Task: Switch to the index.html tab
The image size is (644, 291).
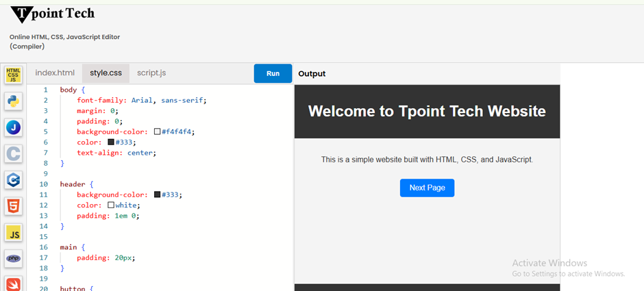Action: 55,73
